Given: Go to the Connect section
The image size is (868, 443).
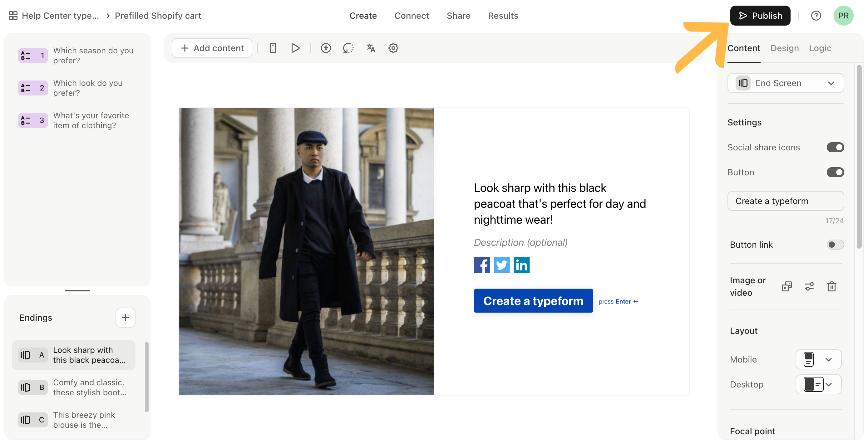Looking at the screenshot, I should (412, 16).
